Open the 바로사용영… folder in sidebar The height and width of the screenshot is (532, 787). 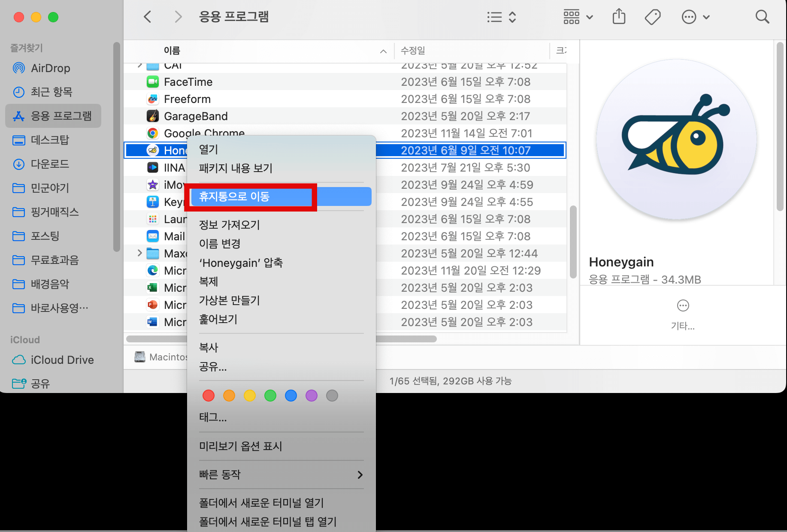53,308
